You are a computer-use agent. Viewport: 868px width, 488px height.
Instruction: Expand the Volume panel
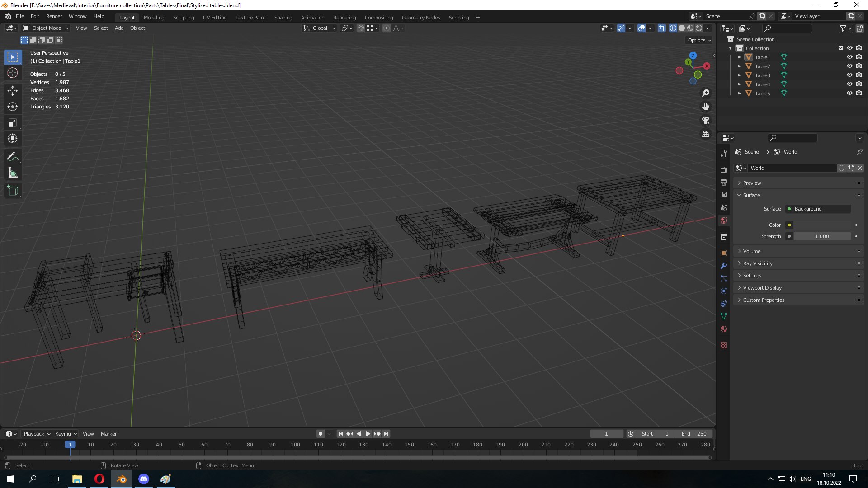[751, 251]
